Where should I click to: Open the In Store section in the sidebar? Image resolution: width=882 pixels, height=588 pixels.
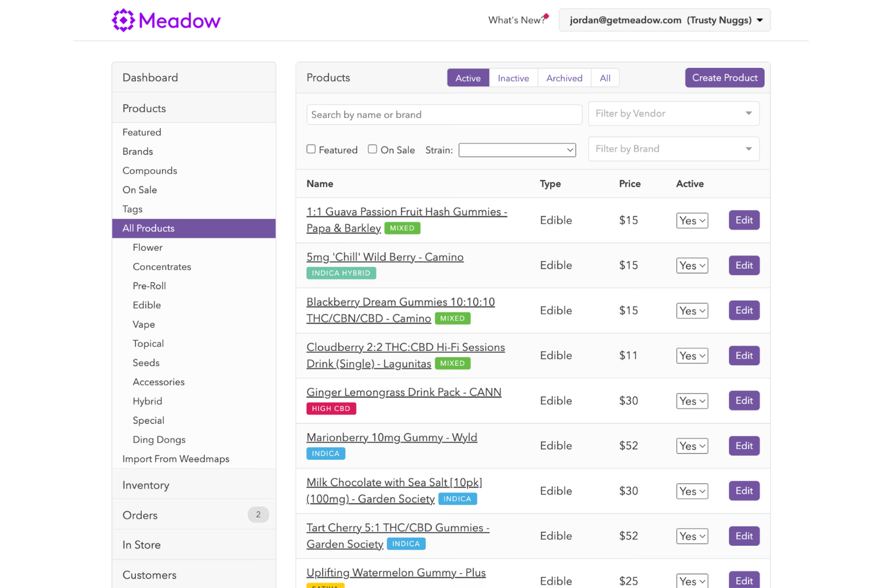(x=194, y=545)
